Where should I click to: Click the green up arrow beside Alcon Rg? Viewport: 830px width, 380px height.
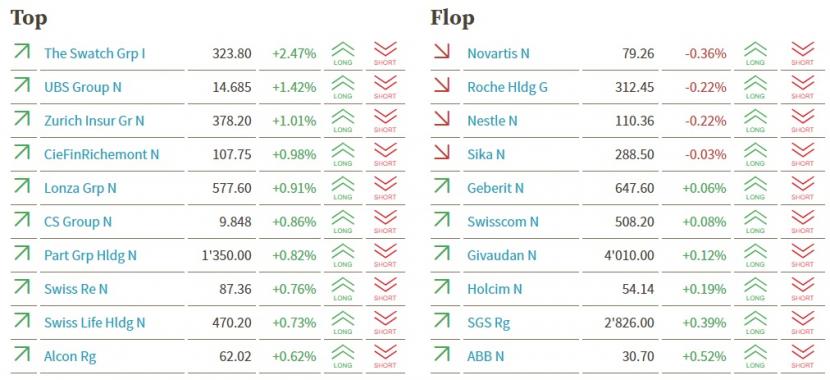(22, 354)
